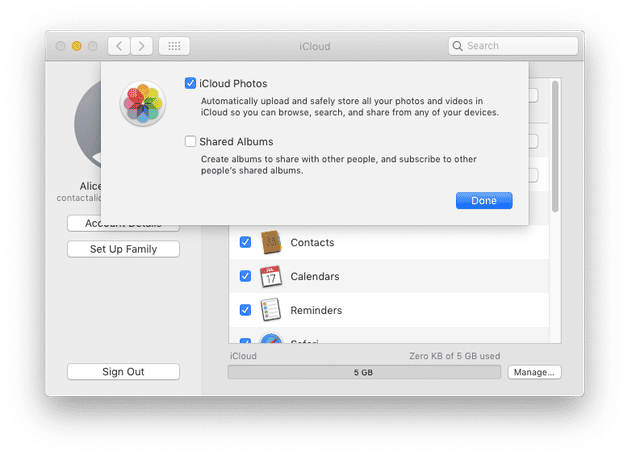The width and height of the screenshot is (630, 456).
Task: Click the "iCloud Photos" label text
Action: click(x=233, y=84)
